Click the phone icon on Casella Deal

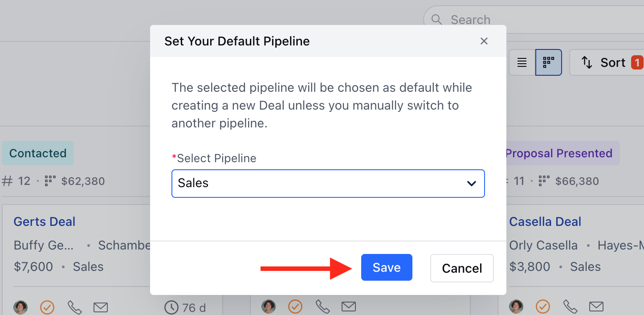coord(570,307)
